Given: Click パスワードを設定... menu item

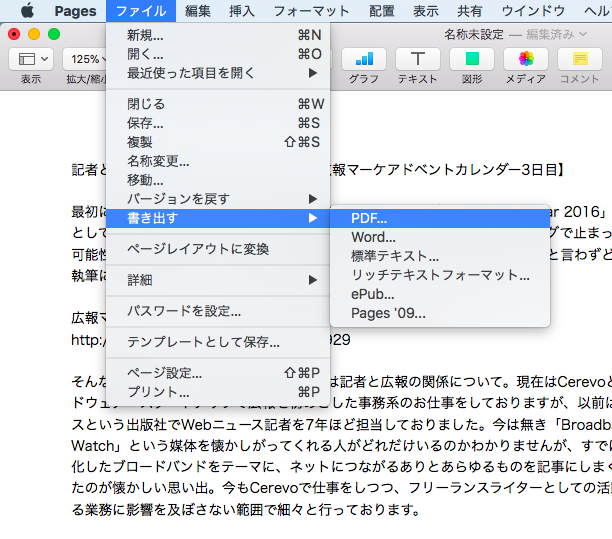Looking at the screenshot, I should click(x=184, y=311).
